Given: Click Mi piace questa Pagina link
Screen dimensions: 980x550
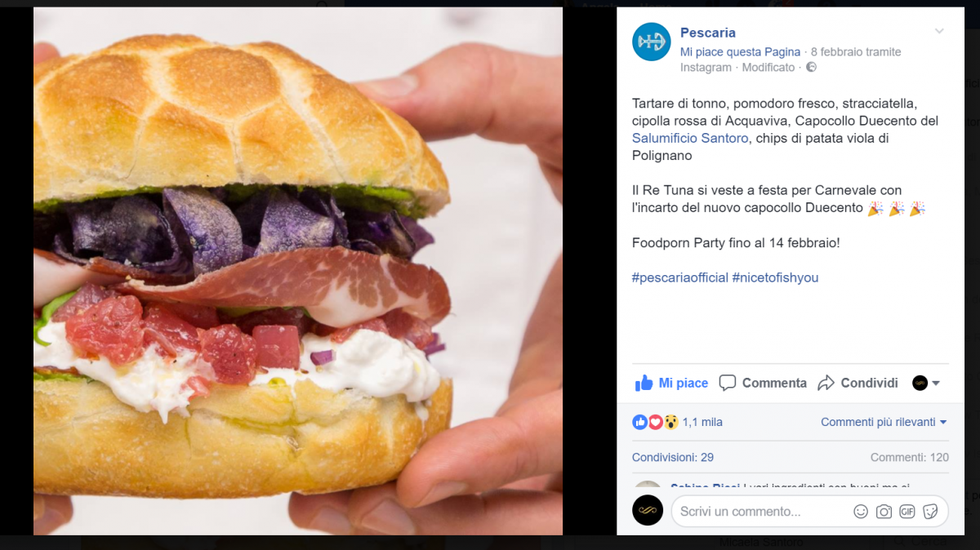Looking at the screenshot, I should pyautogui.click(x=740, y=51).
